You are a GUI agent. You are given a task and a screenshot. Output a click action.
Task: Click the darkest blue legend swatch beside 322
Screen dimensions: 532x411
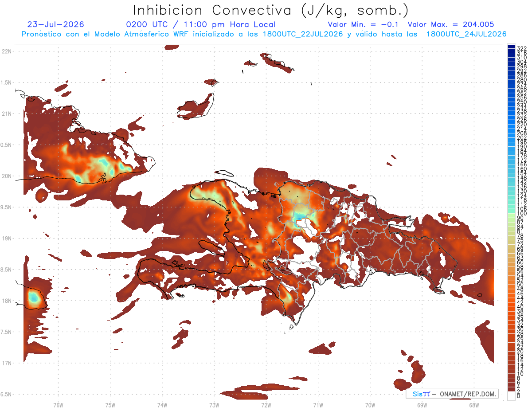point(511,47)
